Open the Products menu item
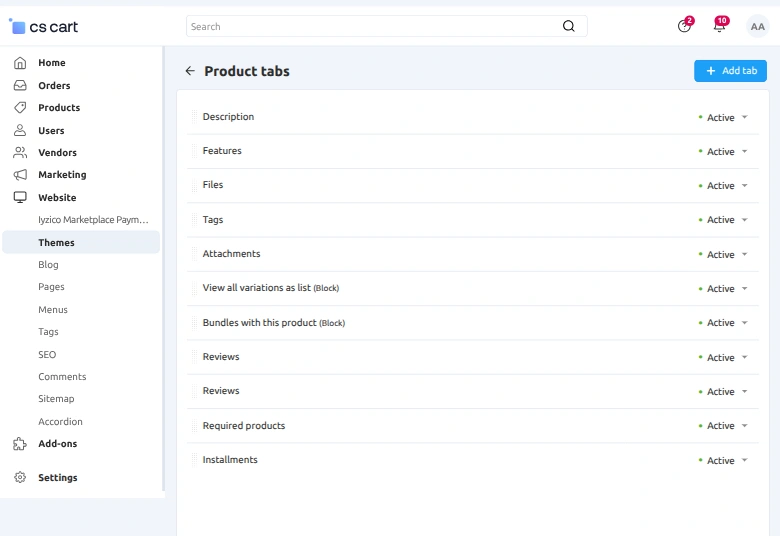The image size is (780, 536). coord(59,107)
